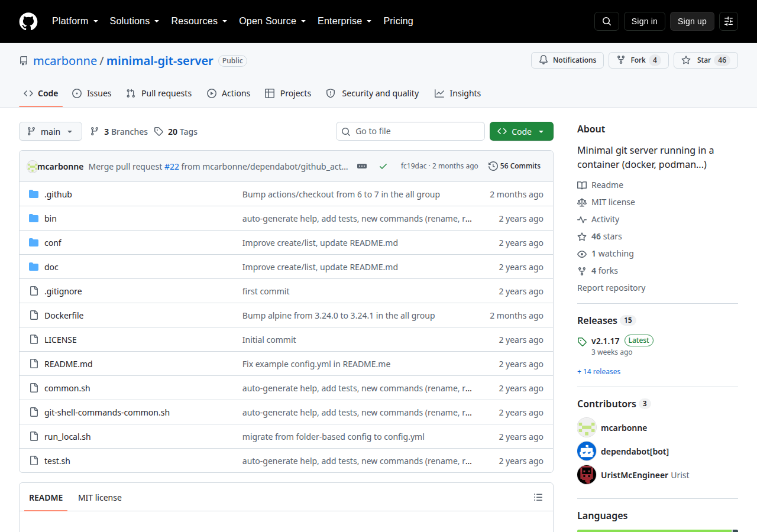Screen dimensions: 757x532
Task: Fork this repository
Action: coord(639,60)
